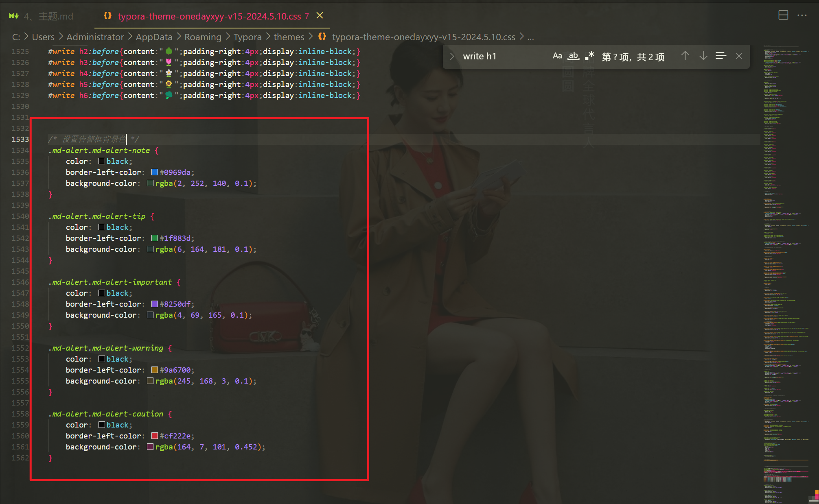
Task: Click .md-alert.md-alert-warning selector text
Action: tap(106, 348)
